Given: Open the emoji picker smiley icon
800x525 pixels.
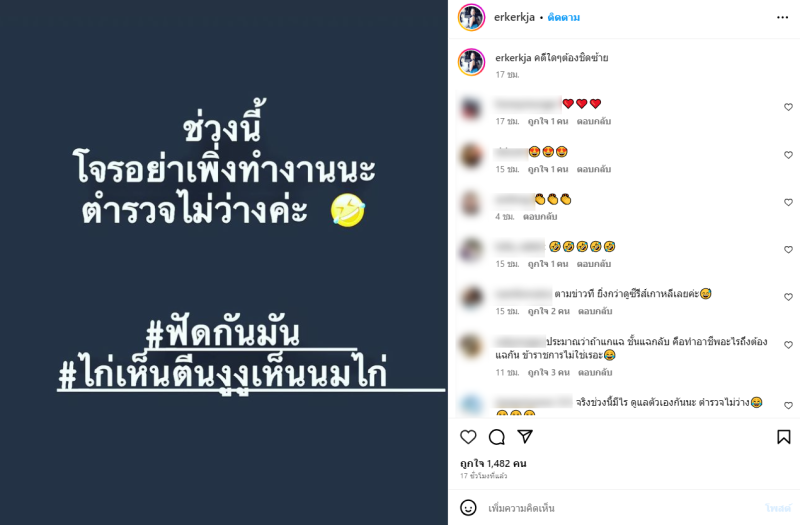Looking at the screenshot, I should [468, 508].
